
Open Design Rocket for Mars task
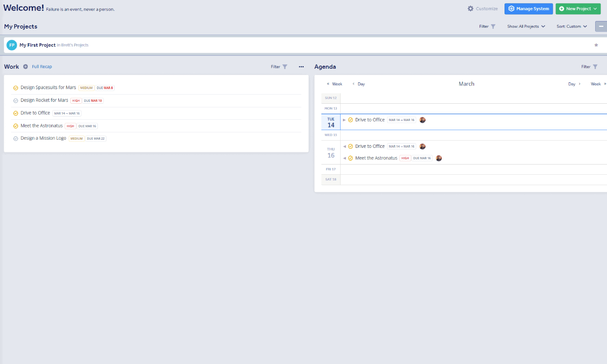(x=44, y=100)
